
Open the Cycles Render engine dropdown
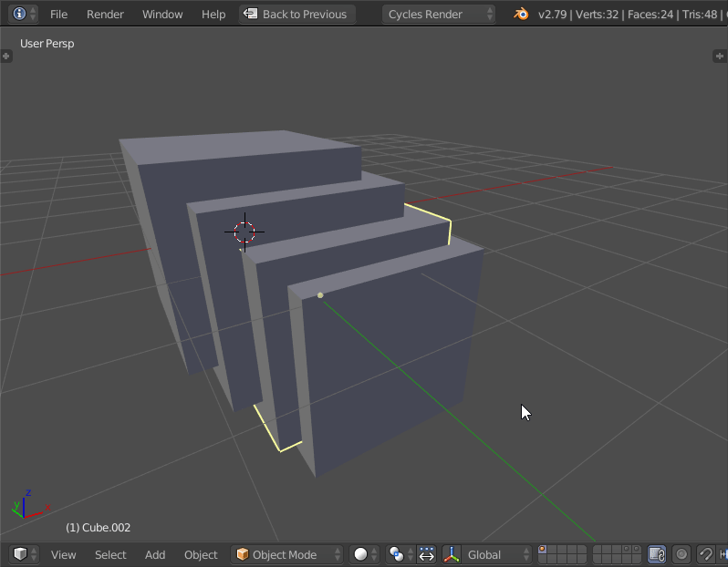coord(438,14)
